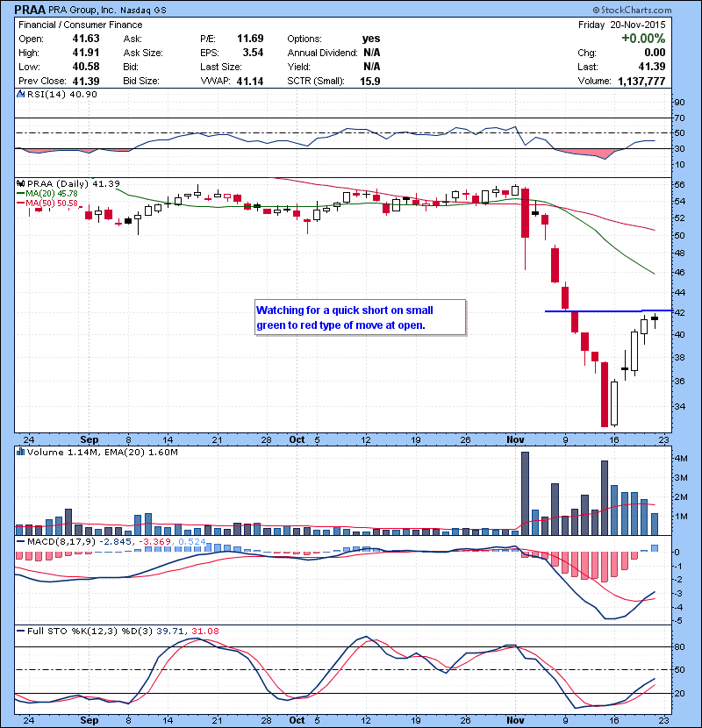Click the High value 41.91

pos(86,53)
